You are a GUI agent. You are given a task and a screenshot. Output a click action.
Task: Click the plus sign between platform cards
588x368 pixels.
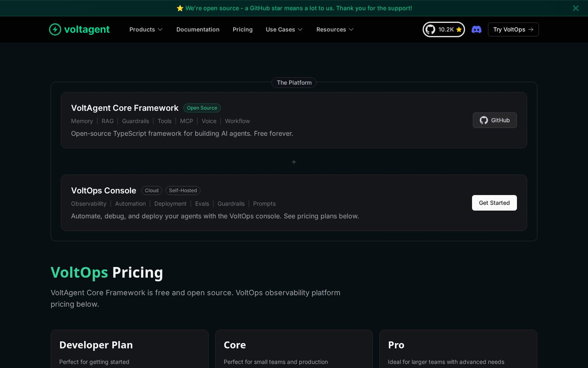click(x=294, y=162)
